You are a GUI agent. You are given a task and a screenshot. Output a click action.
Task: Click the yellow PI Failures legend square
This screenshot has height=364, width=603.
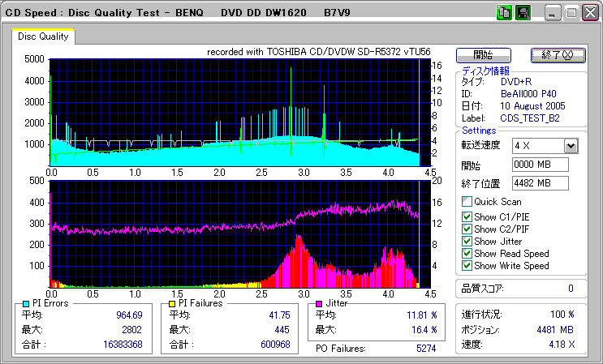tap(171, 303)
